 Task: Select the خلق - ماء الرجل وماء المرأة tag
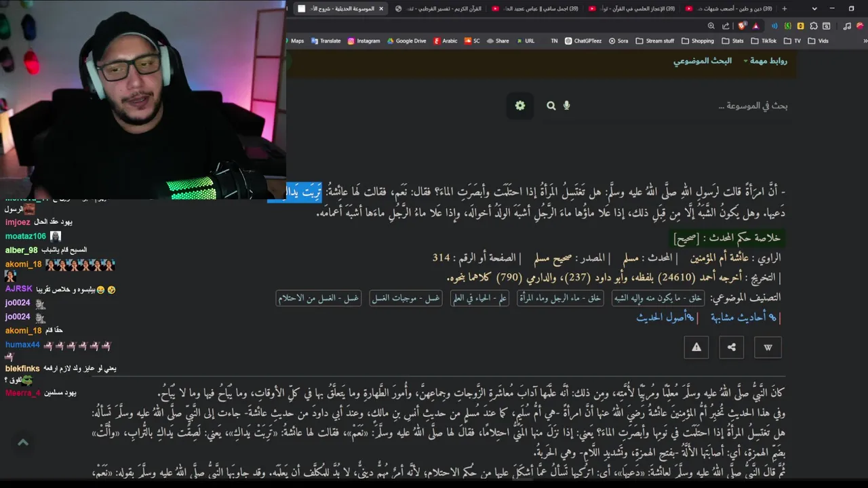[560, 298]
